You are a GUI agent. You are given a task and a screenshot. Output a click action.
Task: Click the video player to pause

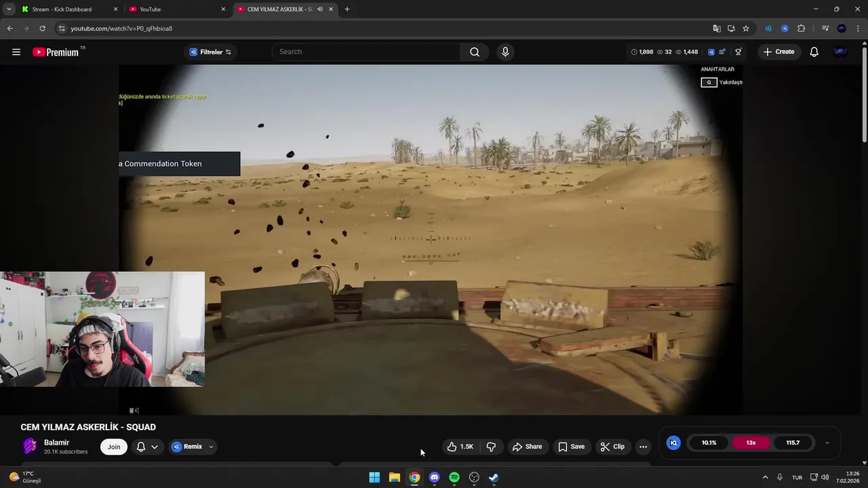coord(431,239)
